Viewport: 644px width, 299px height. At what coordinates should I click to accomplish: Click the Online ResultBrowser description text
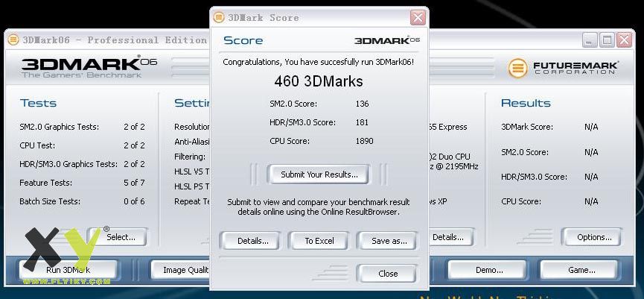(x=319, y=207)
